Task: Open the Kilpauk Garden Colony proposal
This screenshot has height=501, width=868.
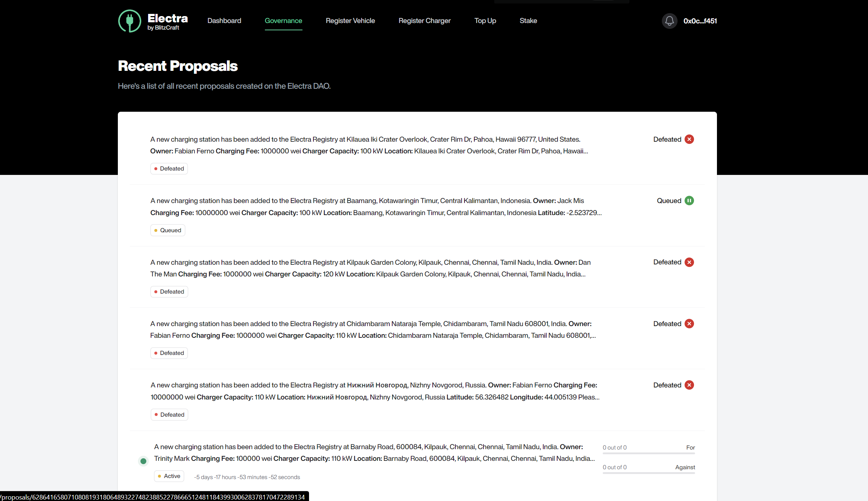Action: click(x=370, y=268)
